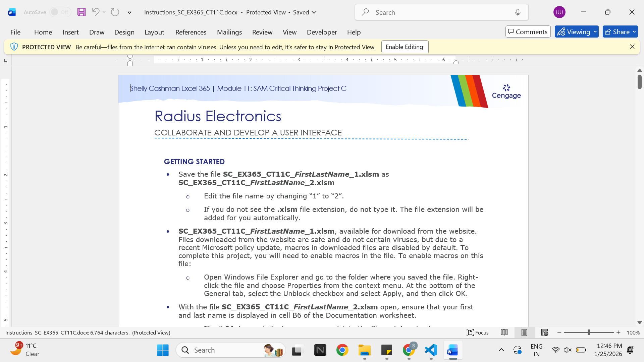
Task: Show hidden system tray icons chevron
Action: (x=501, y=350)
